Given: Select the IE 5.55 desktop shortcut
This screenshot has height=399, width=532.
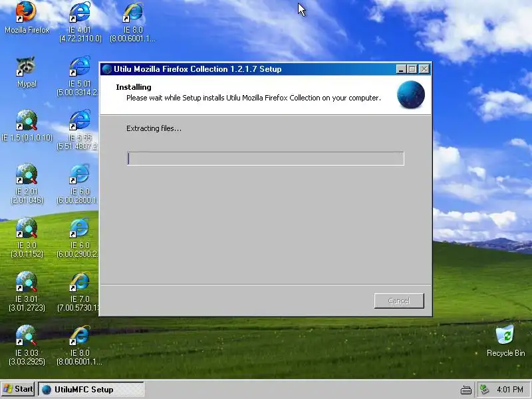Looking at the screenshot, I should click(x=78, y=130).
